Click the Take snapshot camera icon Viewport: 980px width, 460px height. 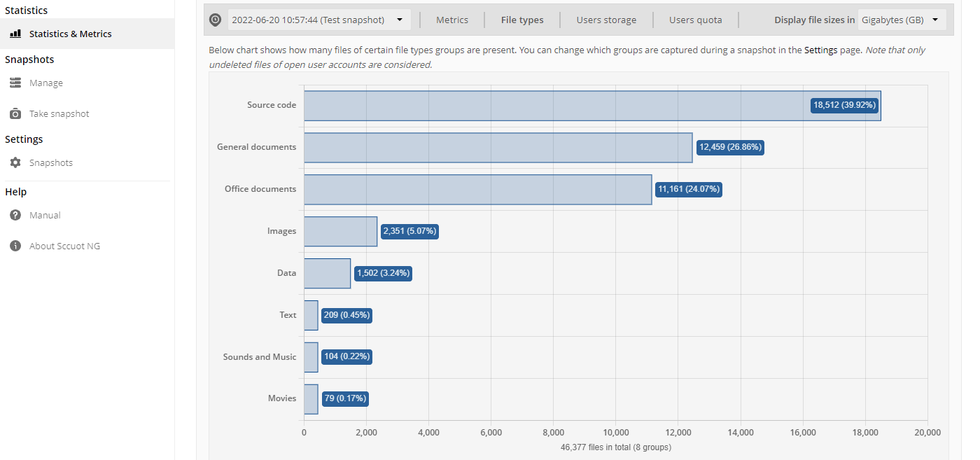click(x=15, y=113)
